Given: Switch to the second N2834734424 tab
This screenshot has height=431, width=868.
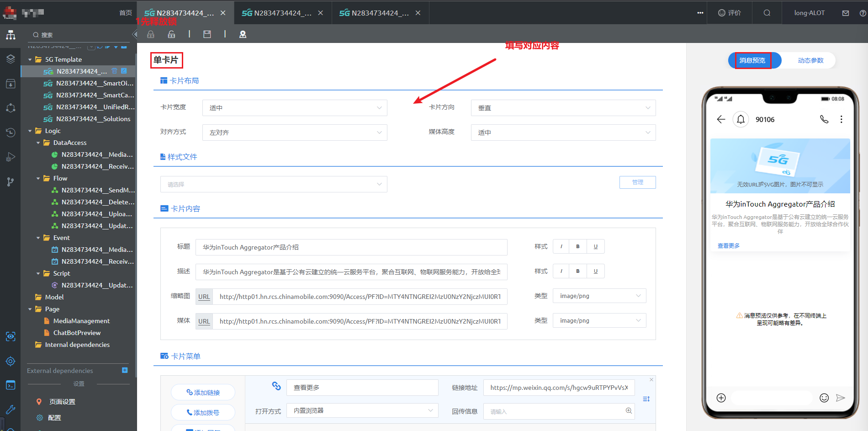Looking at the screenshot, I should tap(283, 13).
